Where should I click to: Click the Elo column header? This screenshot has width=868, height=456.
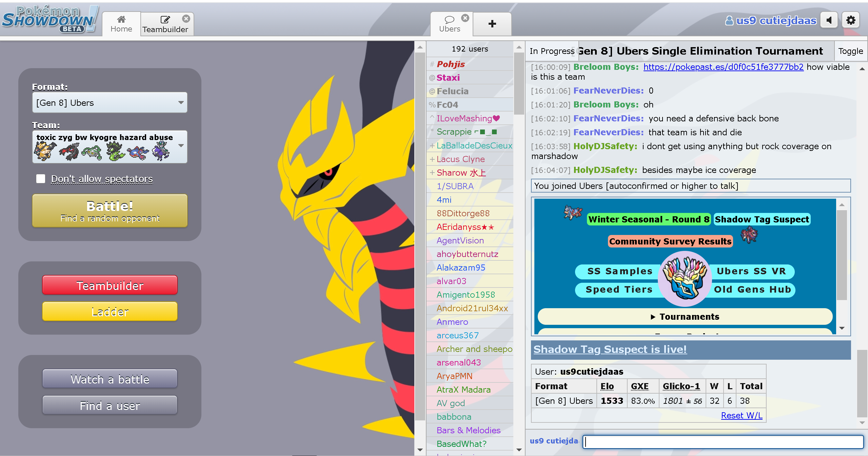pyautogui.click(x=607, y=386)
